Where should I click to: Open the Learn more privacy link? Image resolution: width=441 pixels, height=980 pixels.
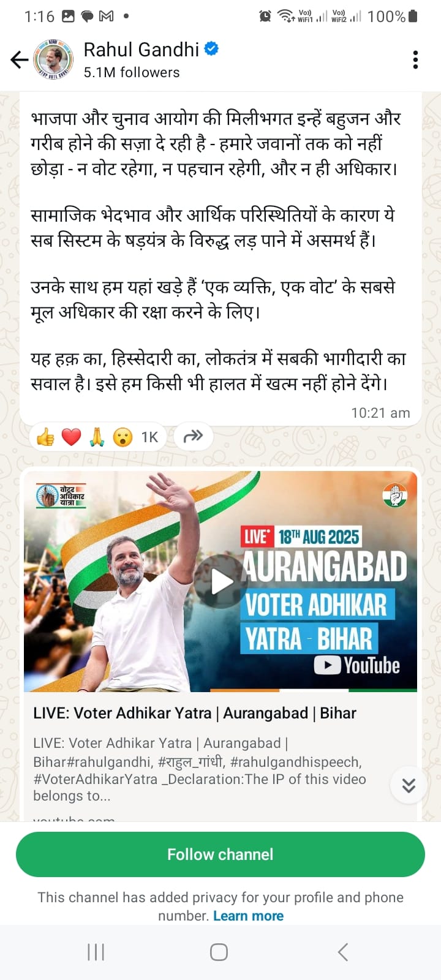pos(248,916)
